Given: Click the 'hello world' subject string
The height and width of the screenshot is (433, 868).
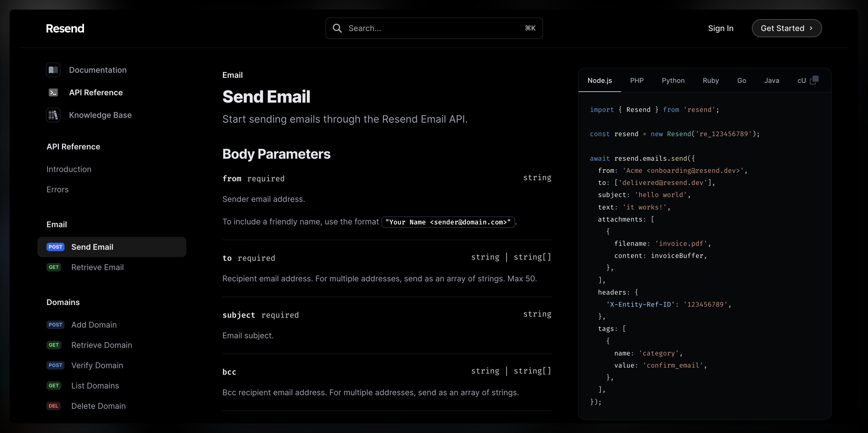Looking at the screenshot, I should [660, 195].
